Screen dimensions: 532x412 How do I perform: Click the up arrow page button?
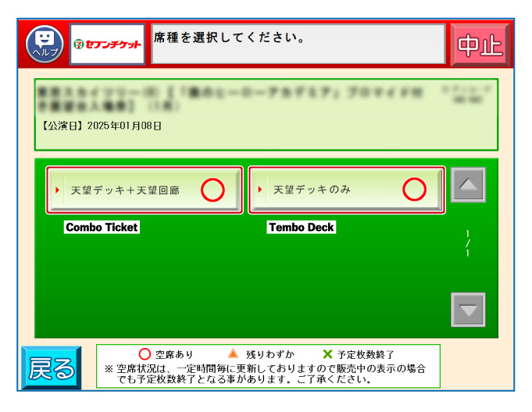click(468, 185)
